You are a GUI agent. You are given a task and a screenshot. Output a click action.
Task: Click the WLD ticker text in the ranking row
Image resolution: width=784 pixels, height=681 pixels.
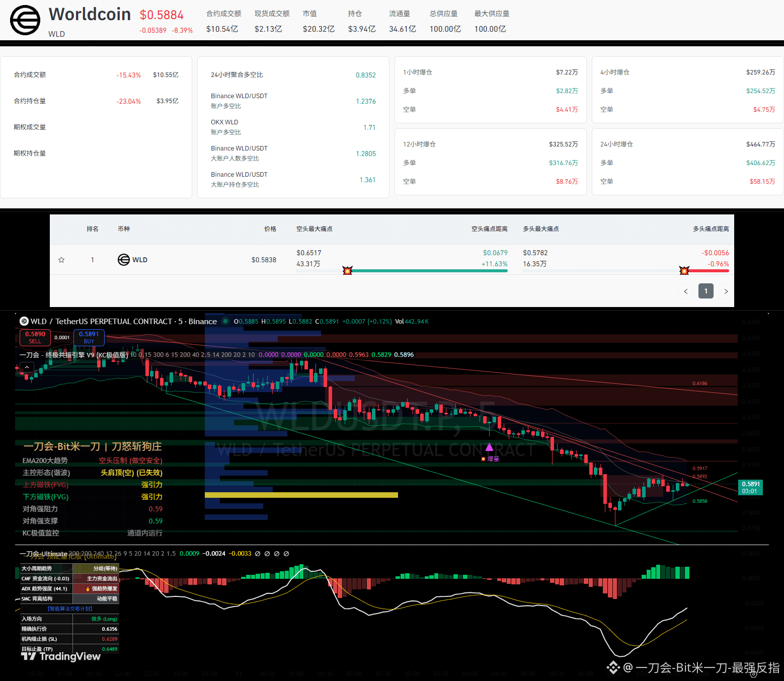point(140,260)
